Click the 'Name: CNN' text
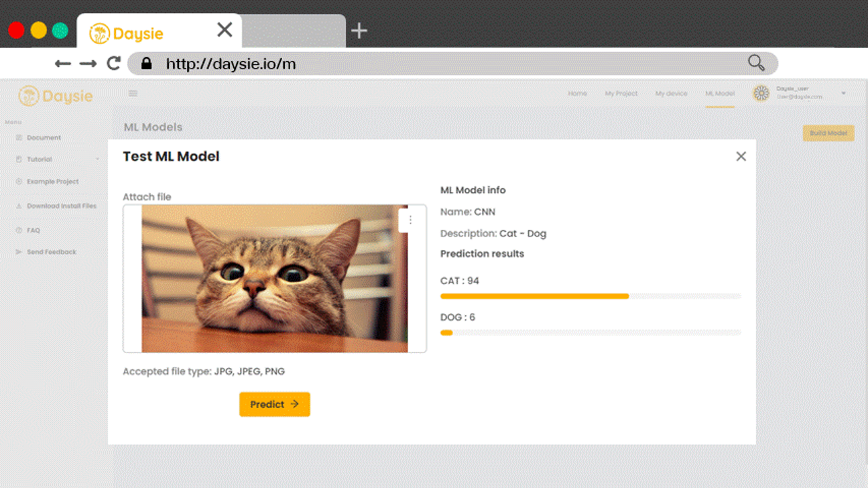This screenshot has height=488, width=868. click(x=468, y=211)
